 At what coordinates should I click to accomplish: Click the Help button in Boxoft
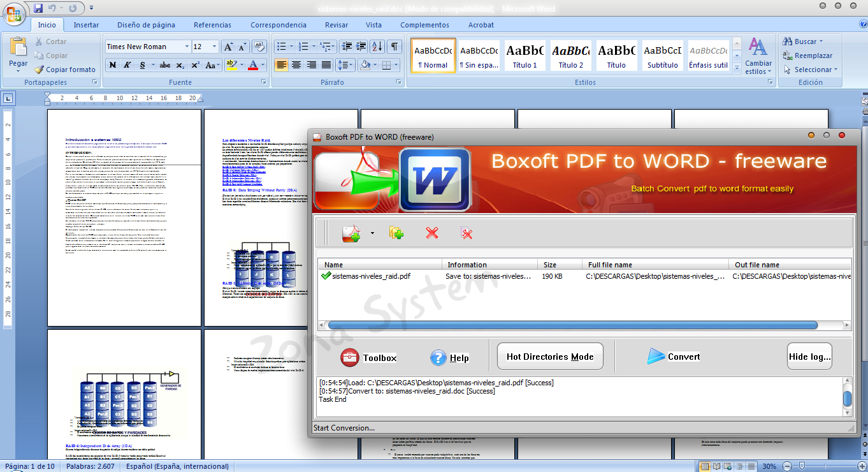pyautogui.click(x=449, y=358)
